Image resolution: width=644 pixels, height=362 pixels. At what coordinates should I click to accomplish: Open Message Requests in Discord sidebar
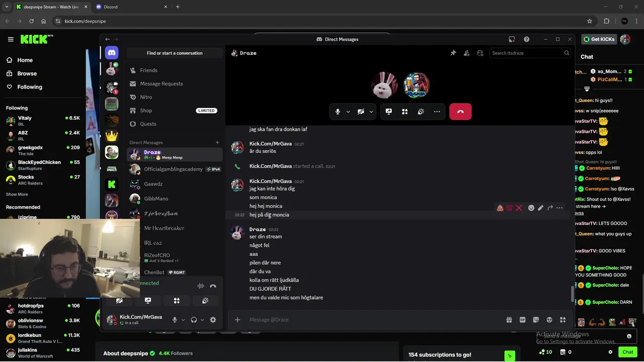point(175,83)
